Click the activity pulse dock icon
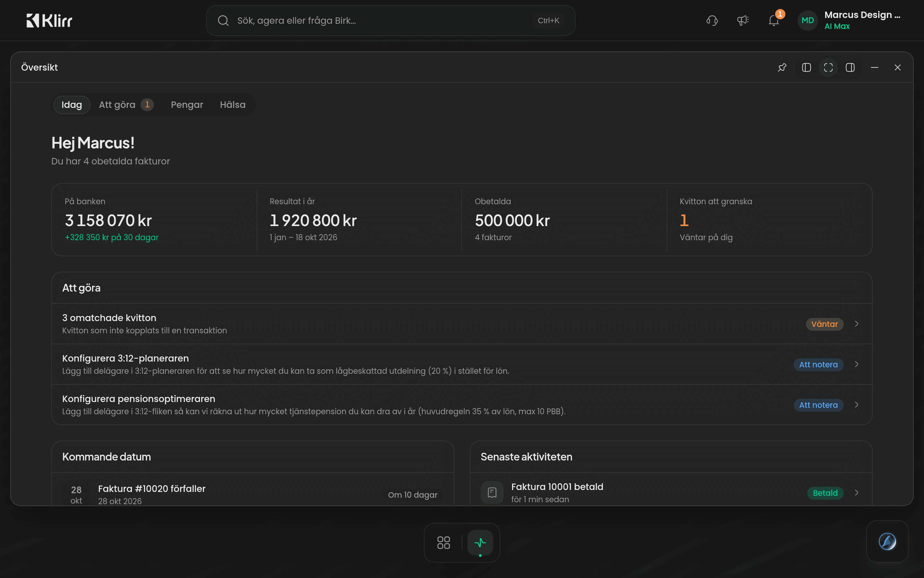 [x=480, y=542]
